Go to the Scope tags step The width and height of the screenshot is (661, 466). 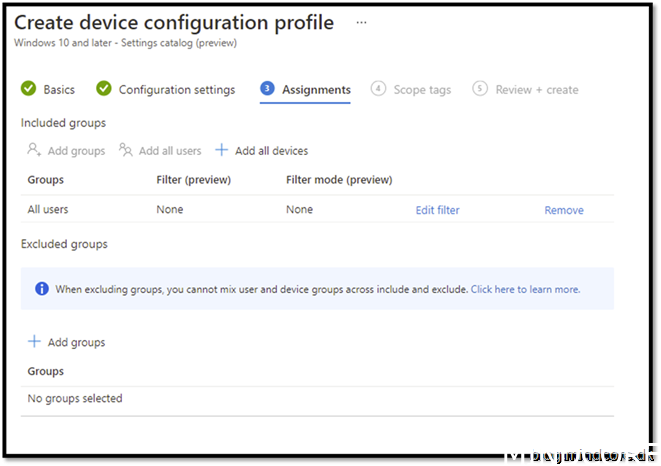click(x=423, y=90)
